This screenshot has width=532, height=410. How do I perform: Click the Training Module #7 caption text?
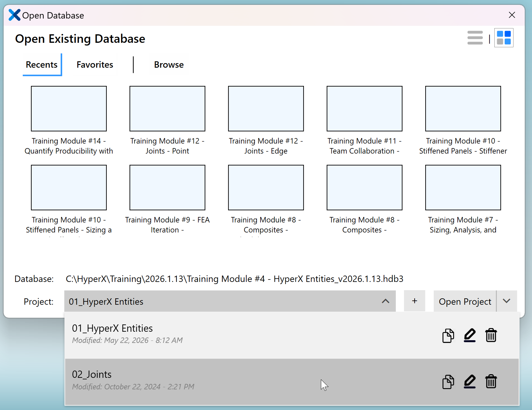(x=463, y=225)
